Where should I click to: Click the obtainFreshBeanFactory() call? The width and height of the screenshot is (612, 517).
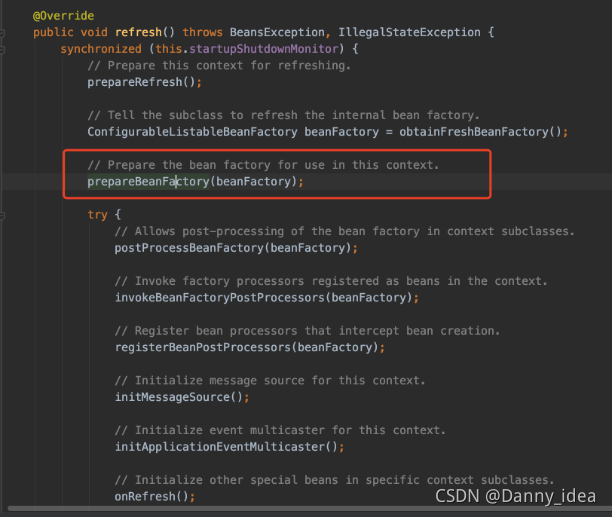point(483,132)
